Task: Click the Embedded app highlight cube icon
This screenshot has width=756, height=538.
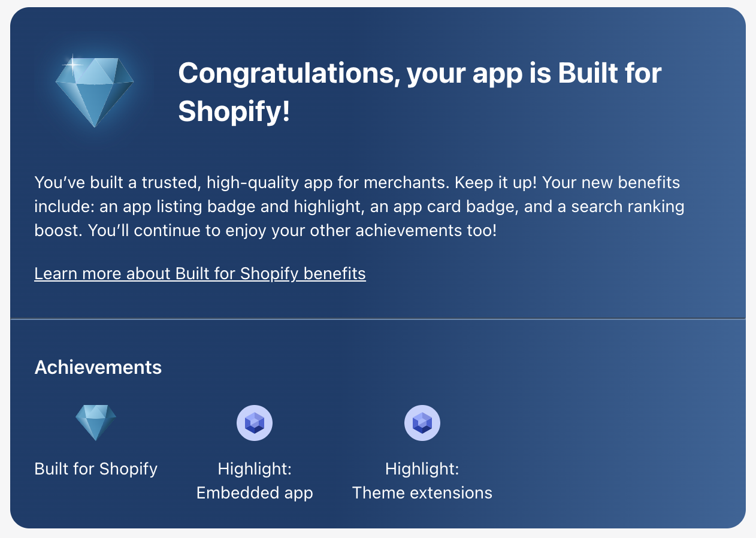Action: 255,423
